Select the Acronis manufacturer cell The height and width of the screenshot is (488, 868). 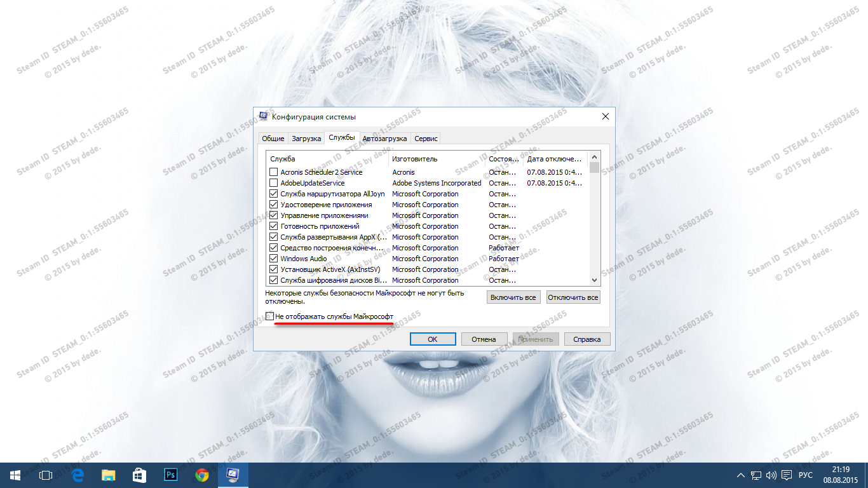[x=403, y=172]
